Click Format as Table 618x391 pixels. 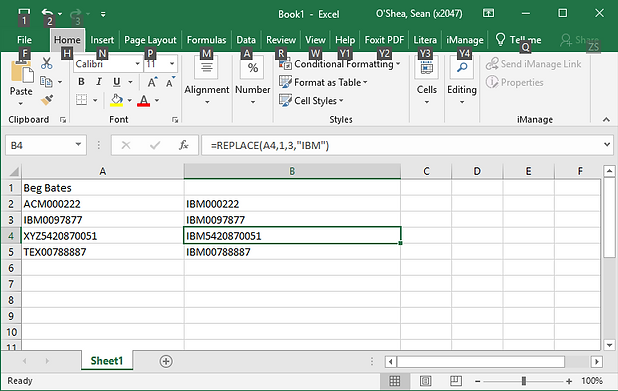(323, 82)
